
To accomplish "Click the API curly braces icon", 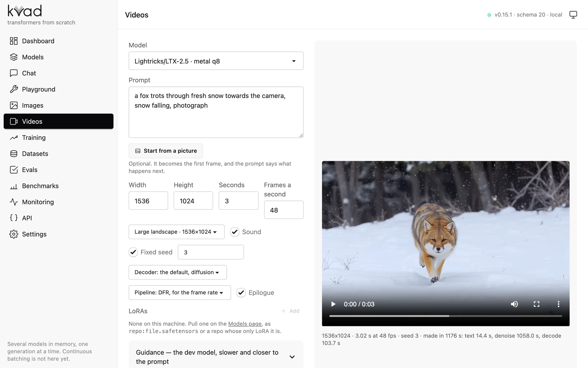I will (x=14, y=218).
